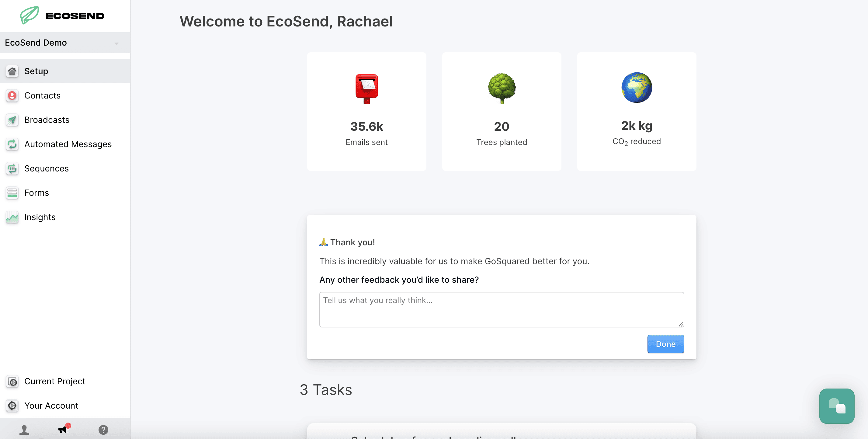Screen dimensions: 868x439
Task: Click the Emails sent stat card
Action: pos(366,112)
